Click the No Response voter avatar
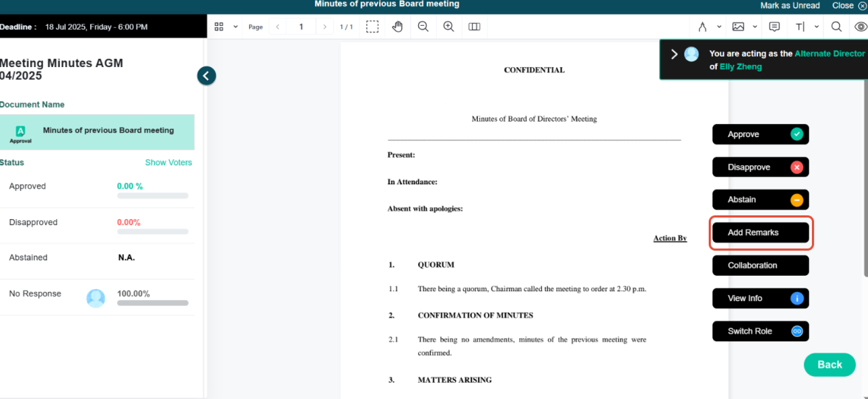 [96, 298]
